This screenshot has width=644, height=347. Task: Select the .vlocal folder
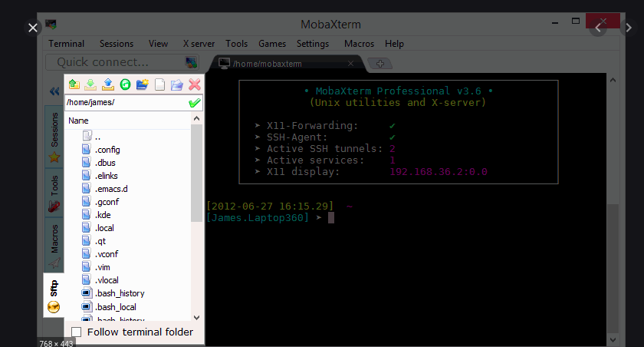click(x=100, y=280)
